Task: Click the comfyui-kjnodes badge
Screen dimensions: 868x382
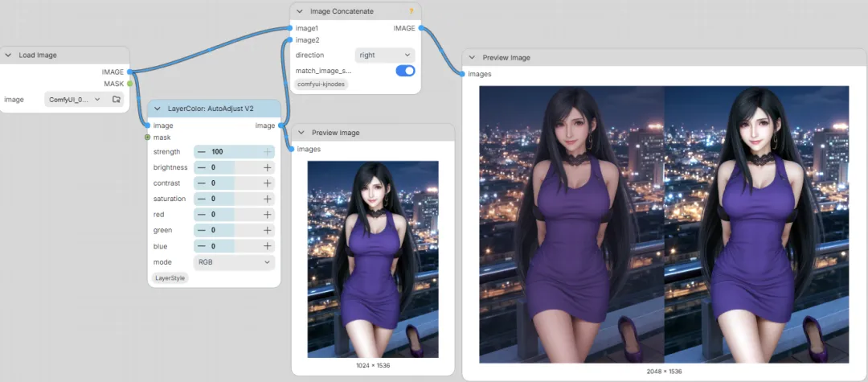Action: click(321, 84)
